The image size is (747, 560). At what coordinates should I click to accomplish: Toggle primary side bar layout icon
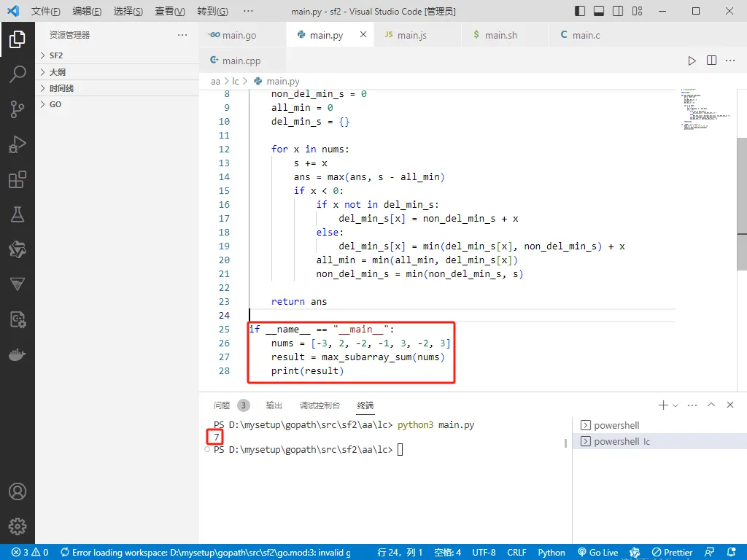(580, 11)
